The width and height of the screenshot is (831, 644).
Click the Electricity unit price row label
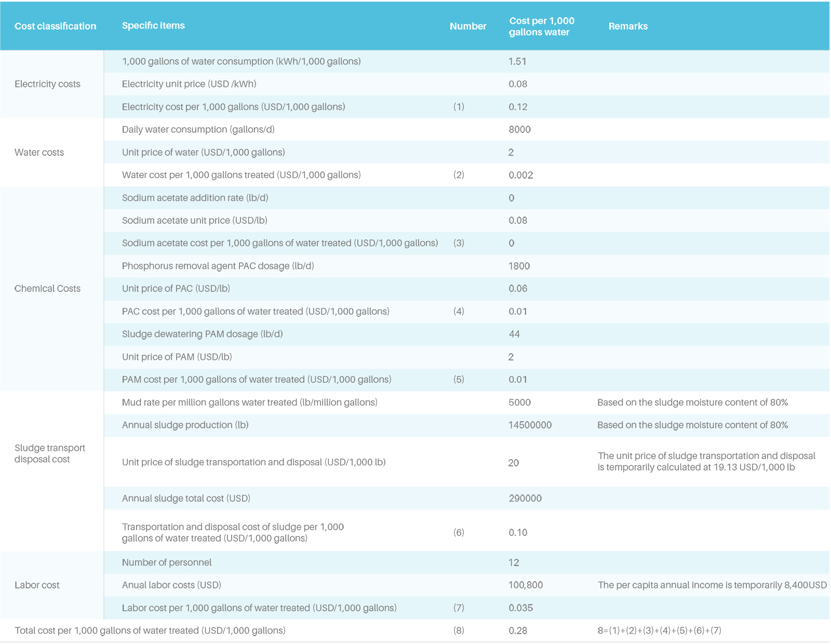[x=189, y=84]
